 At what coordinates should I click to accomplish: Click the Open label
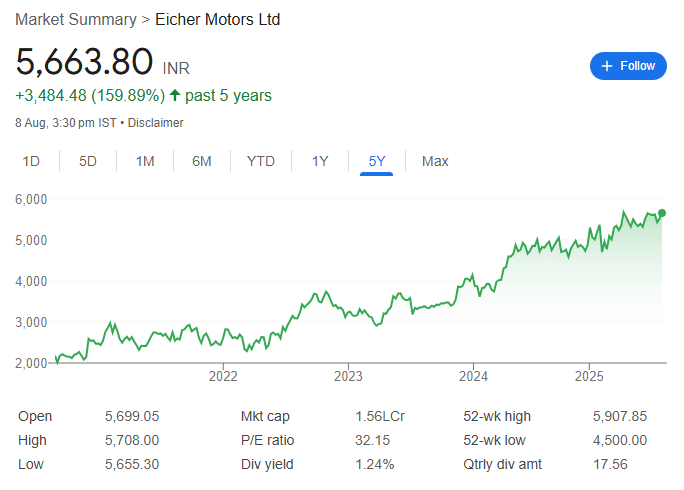coord(35,416)
